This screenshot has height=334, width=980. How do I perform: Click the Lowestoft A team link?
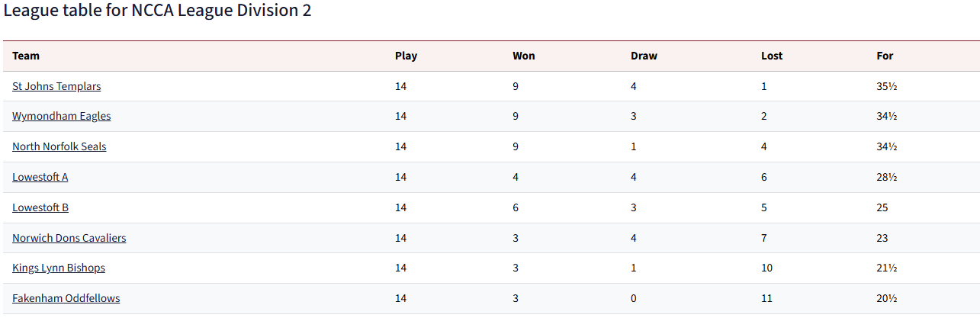pyautogui.click(x=40, y=177)
